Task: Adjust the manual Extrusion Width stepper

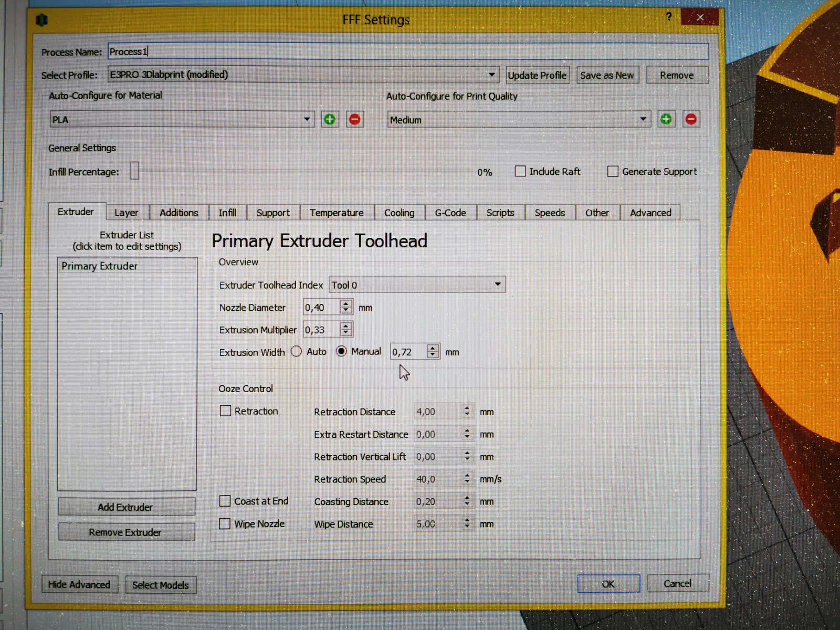Action: pyautogui.click(x=433, y=351)
